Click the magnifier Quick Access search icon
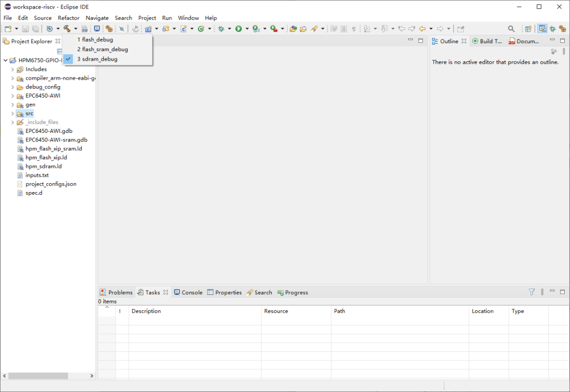The width and height of the screenshot is (570, 392). point(511,28)
